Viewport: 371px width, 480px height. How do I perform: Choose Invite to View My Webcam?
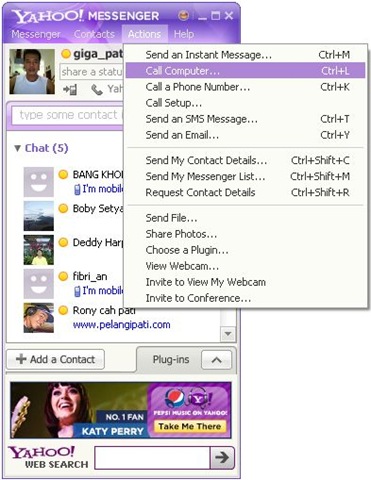(245, 282)
